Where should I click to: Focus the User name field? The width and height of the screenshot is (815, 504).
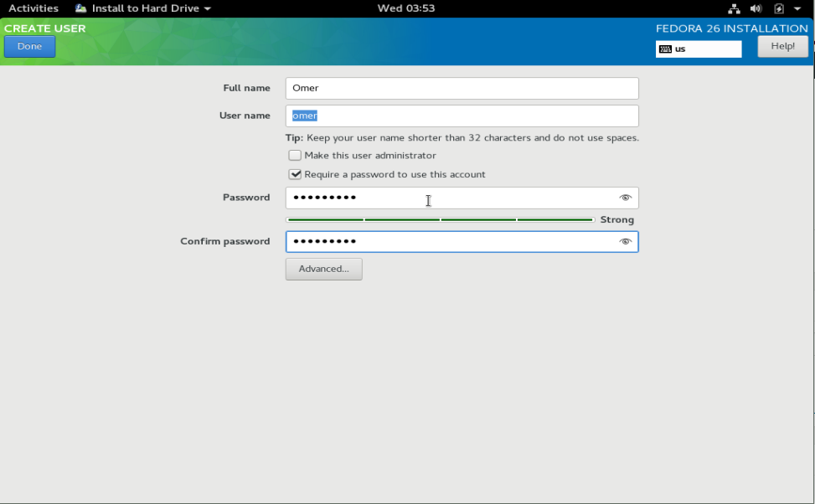click(462, 116)
